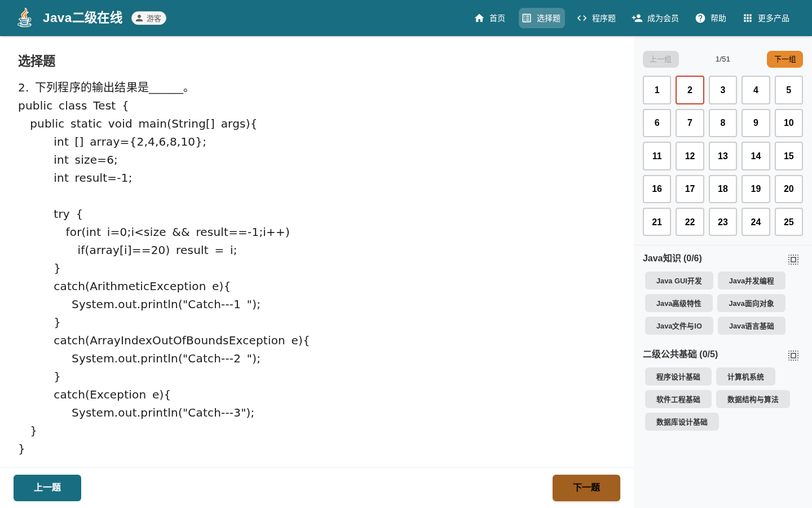Click the code brackets icon beside 程序题
This screenshot has height=508, width=812.
[582, 18]
